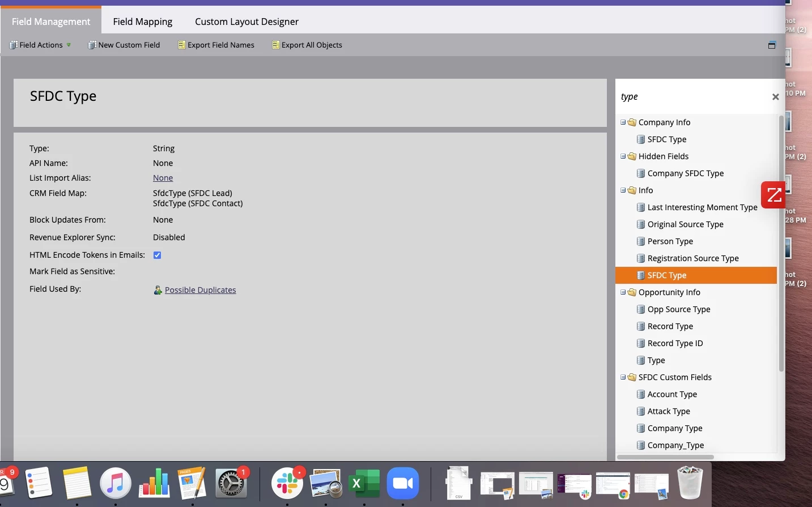Select the Registration Source Type field
This screenshot has width=812, height=507.
pyautogui.click(x=693, y=258)
